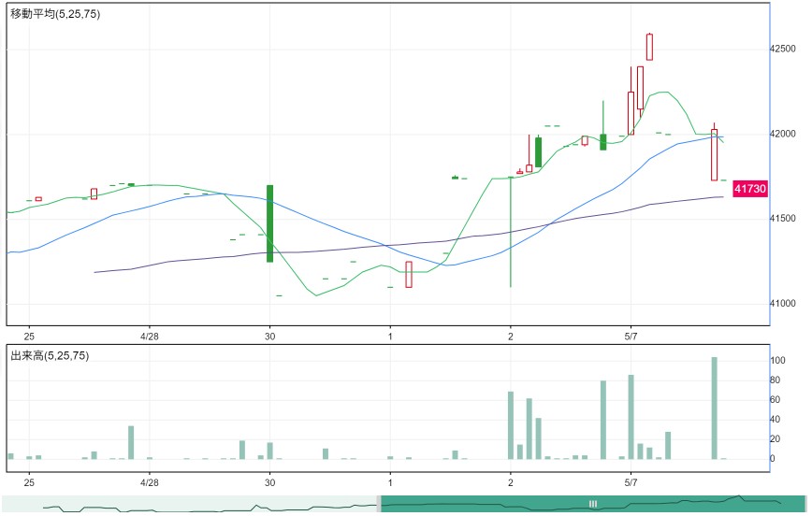Select the long-wick green candle at date 2
Viewport: 812px width, 516px height.
pyautogui.click(x=511, y=232)
